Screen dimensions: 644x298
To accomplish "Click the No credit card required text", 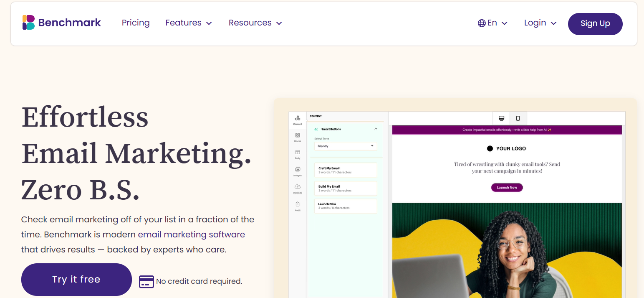I will tap(199, 282).
